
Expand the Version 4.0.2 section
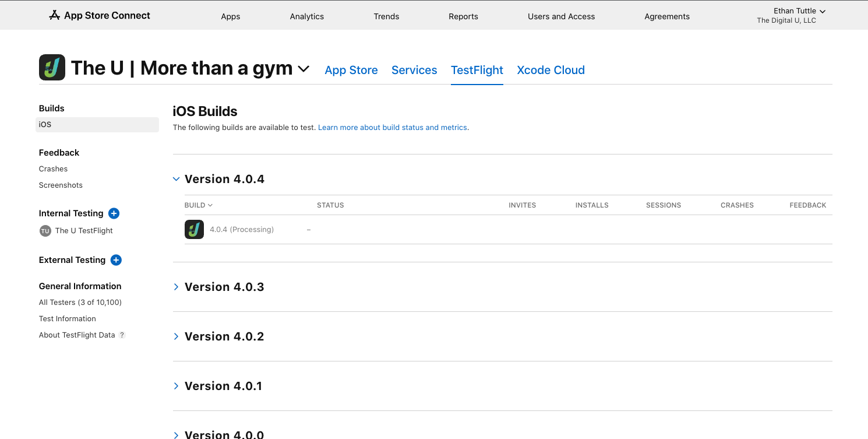click(x=176, y=336)
